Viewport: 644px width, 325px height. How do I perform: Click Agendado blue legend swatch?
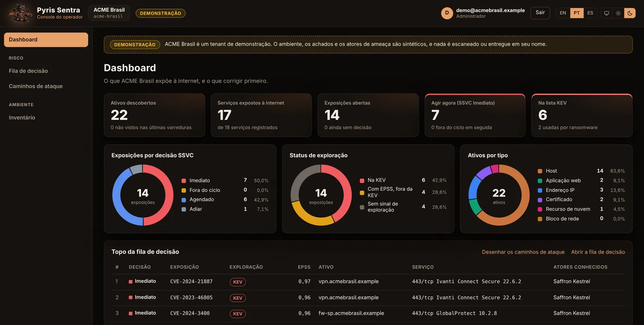point(184,200)
